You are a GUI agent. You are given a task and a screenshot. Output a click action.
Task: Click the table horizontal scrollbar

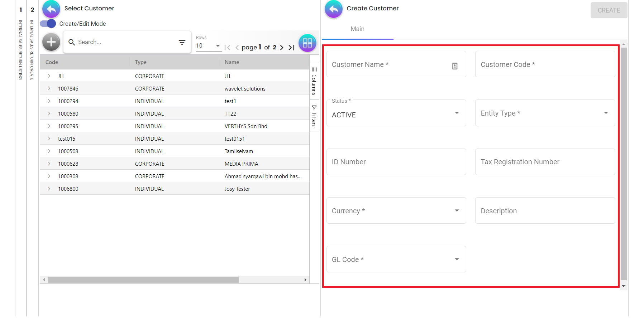coord(143,280)
